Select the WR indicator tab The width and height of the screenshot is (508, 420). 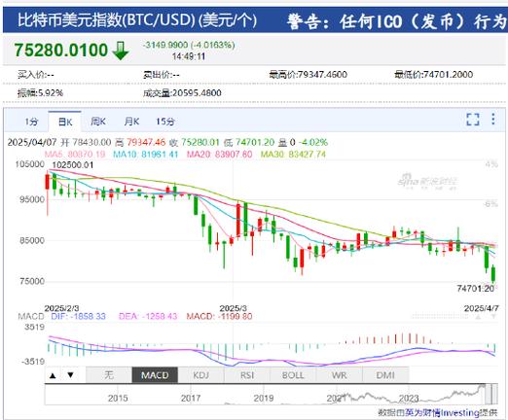(x=340, y=375)
